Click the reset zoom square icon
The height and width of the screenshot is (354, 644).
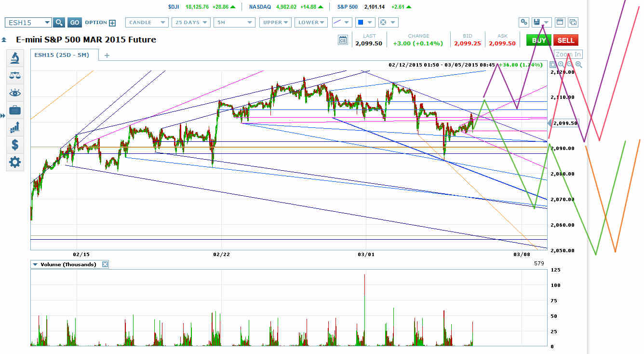[553, 65]
